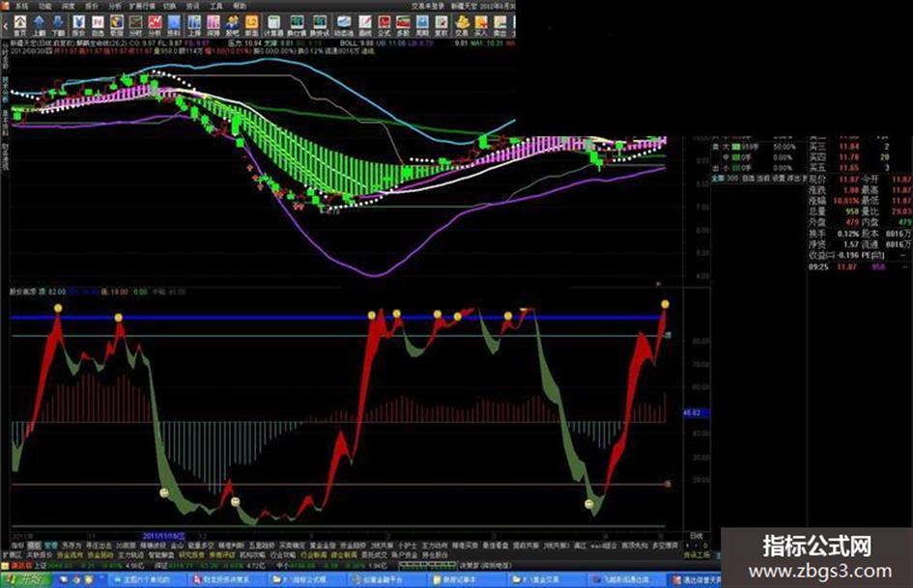Open the 资讯 menu
This screenshot has width=913, height=588.
point(192,6)
